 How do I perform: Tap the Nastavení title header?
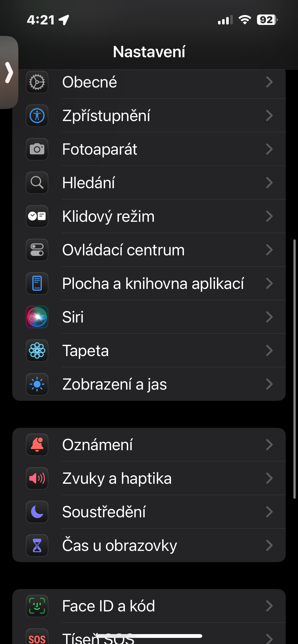coord(149,52)
